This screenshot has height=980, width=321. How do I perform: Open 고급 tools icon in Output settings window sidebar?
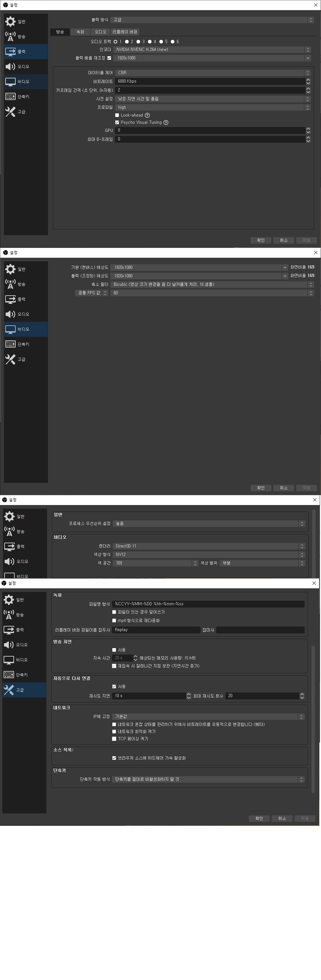[x=10, y=111]
